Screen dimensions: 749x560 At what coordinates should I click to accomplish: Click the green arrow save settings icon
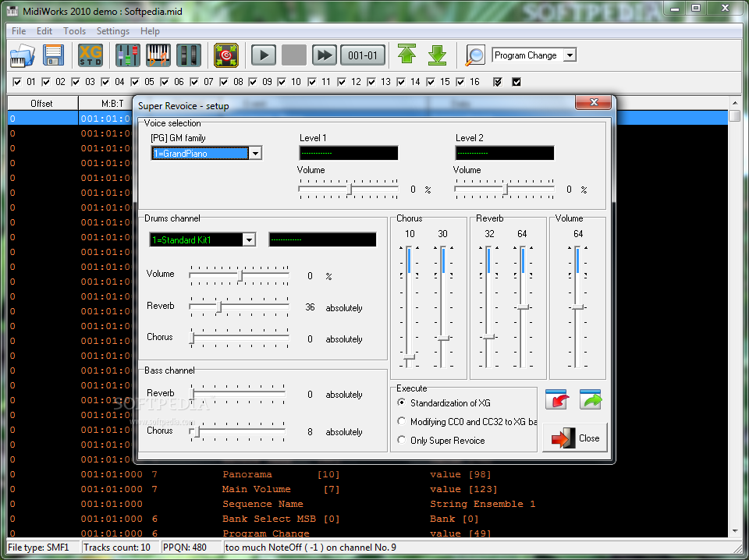[591, 399]
